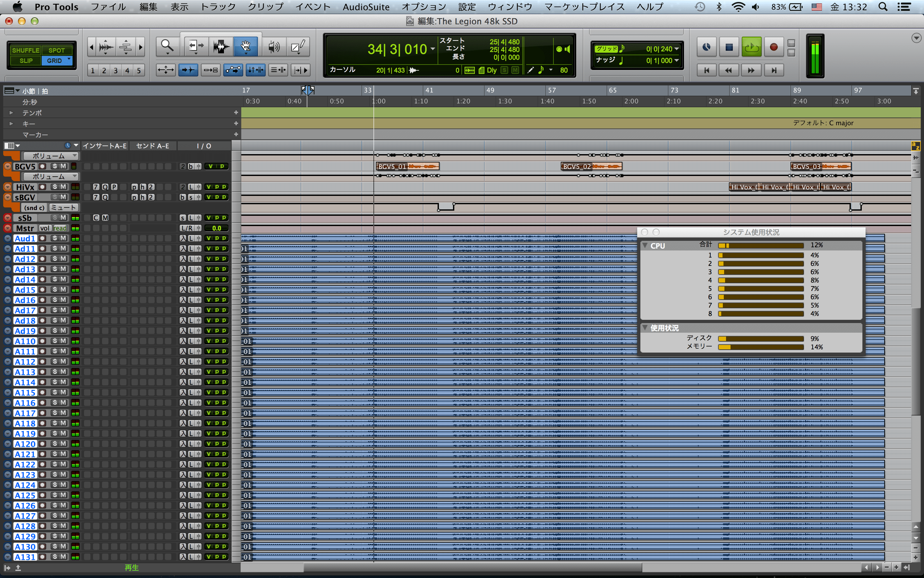Click the Record transport button
This screenshot has height=578, width=924.
pyautogui.click(x=774, y=47)
